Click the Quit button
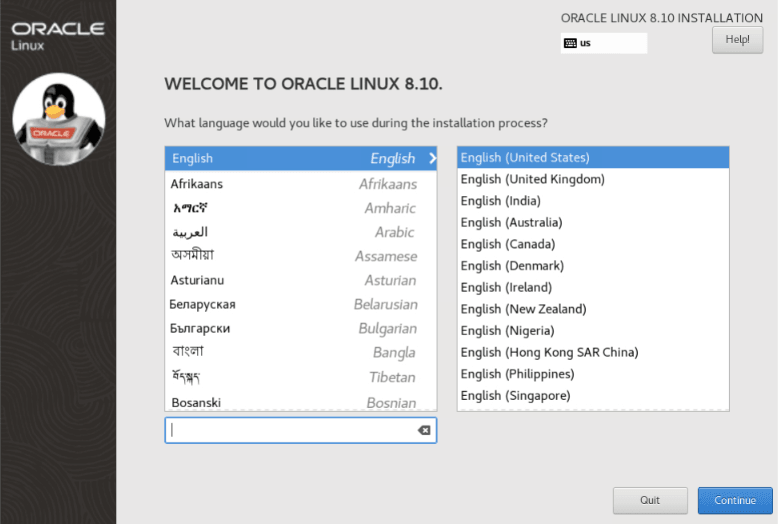Viewport: 780px width, 525px height. click(650, 500)
